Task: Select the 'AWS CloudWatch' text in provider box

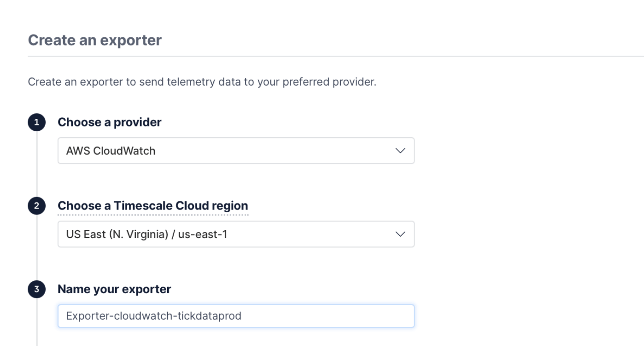Action: click(x=111, y=151)
